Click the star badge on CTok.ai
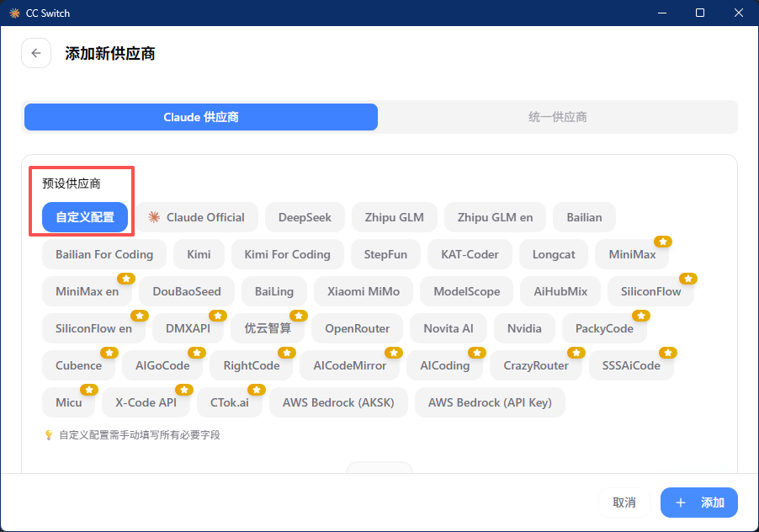The image size is (759, 532). click(256, 390)
